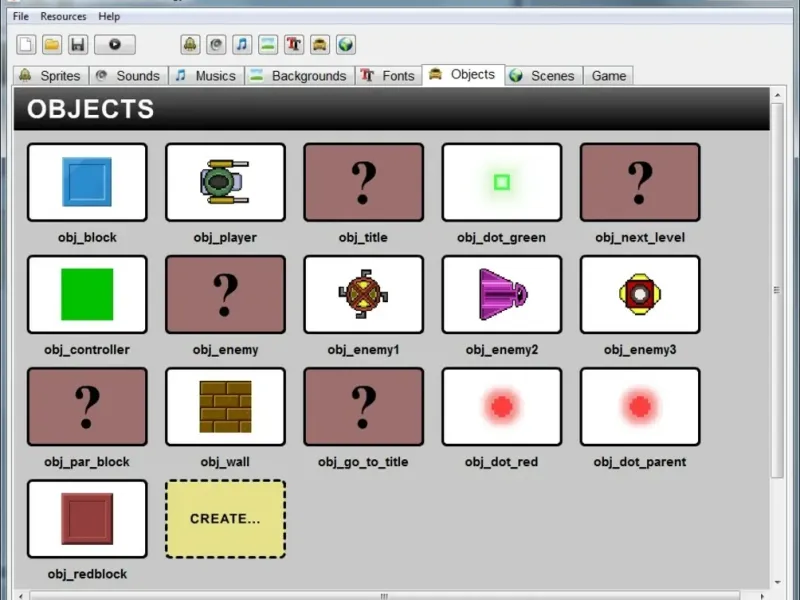This screenshot has height=600, width=800.
Task: Click the Fonts T toolbar icon
Action: (294, 45)
